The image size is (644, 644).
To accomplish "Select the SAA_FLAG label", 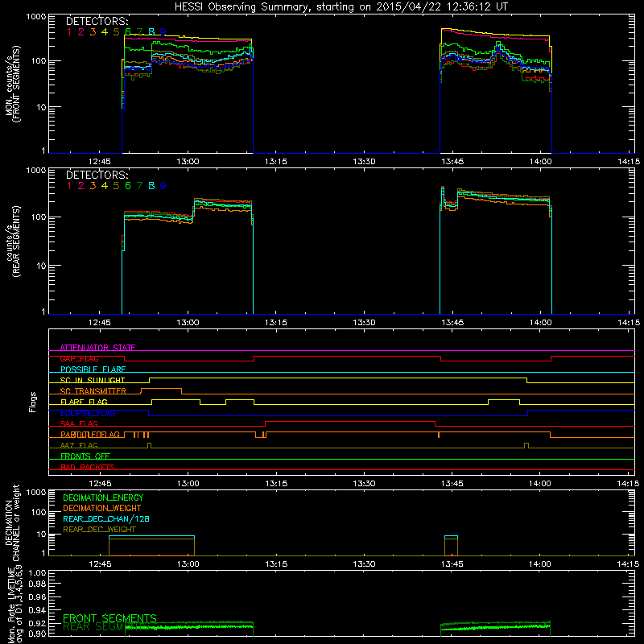I will (79, 423).
